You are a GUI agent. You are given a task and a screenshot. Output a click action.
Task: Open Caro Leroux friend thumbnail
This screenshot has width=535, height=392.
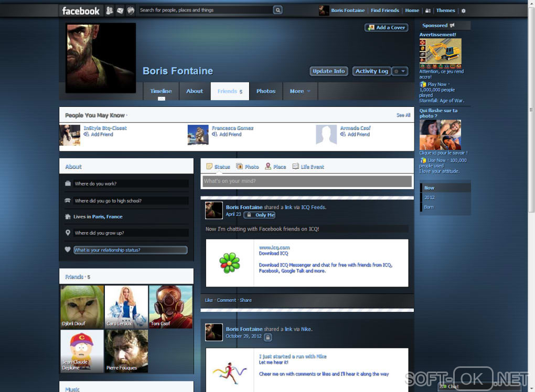(126, 307)
